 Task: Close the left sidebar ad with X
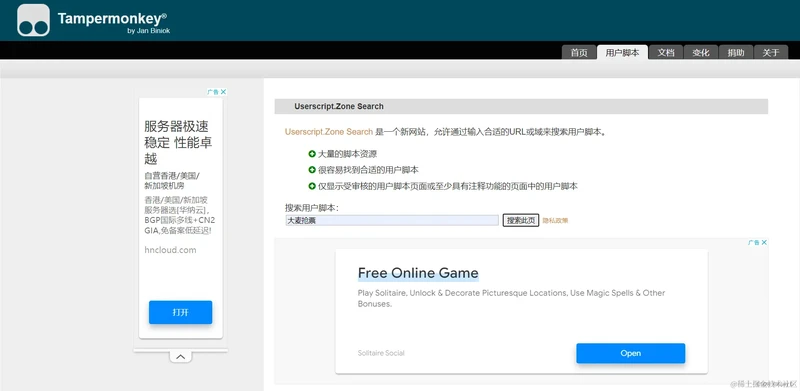[223, 92]
